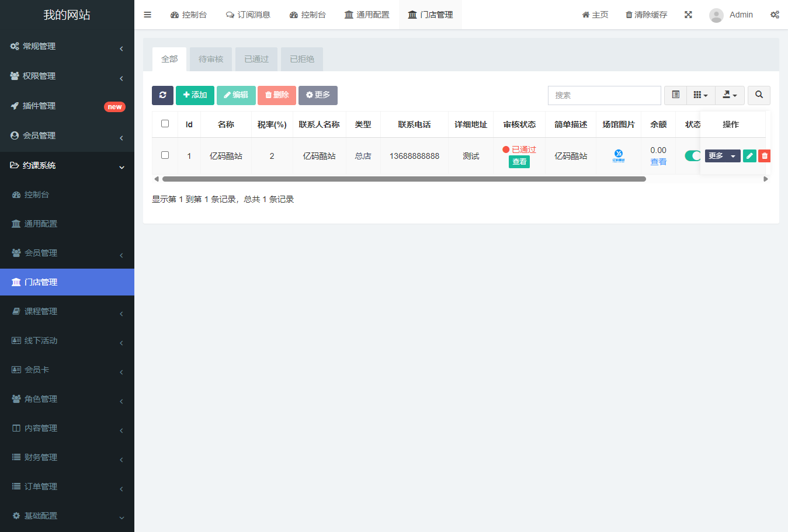This screenshot has width=788, height=532.
Task: Click the refresh table button
Action: click(x=162, y=95)
